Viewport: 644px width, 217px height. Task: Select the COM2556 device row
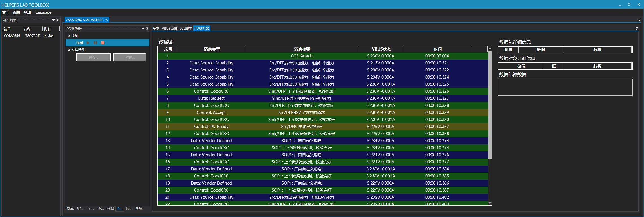click(x=31, y=36)
